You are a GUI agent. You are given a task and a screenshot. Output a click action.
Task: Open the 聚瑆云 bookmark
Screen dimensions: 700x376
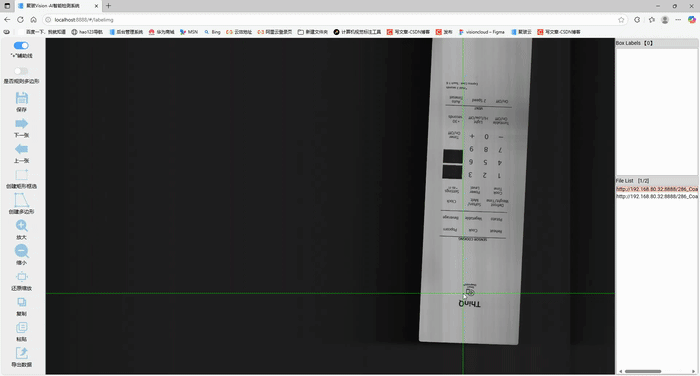click(x=521, y=32)
